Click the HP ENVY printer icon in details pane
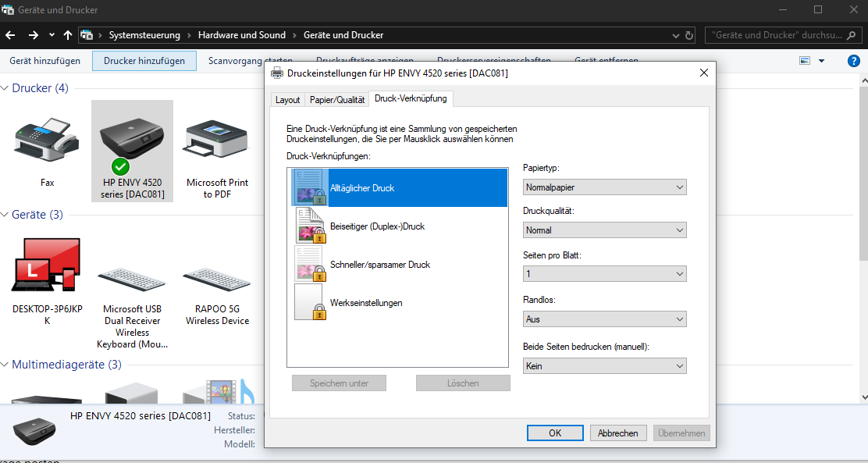This screenshot has width=868, height=463. coord(34,431)
